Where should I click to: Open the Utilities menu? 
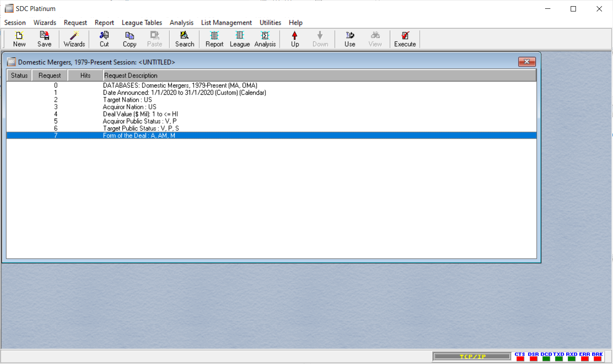coord(270,22)
